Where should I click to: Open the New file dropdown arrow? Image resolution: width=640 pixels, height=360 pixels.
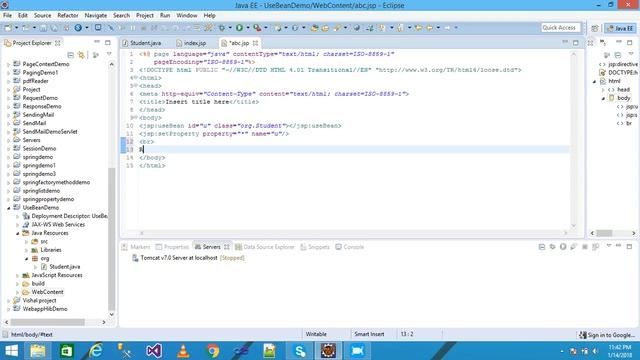point(17,28)
